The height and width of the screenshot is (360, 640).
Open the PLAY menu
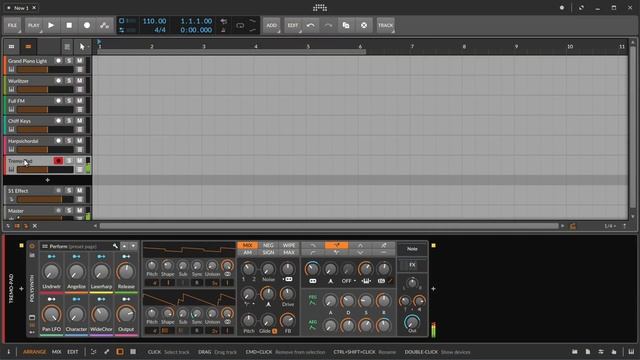click(33, 25)
